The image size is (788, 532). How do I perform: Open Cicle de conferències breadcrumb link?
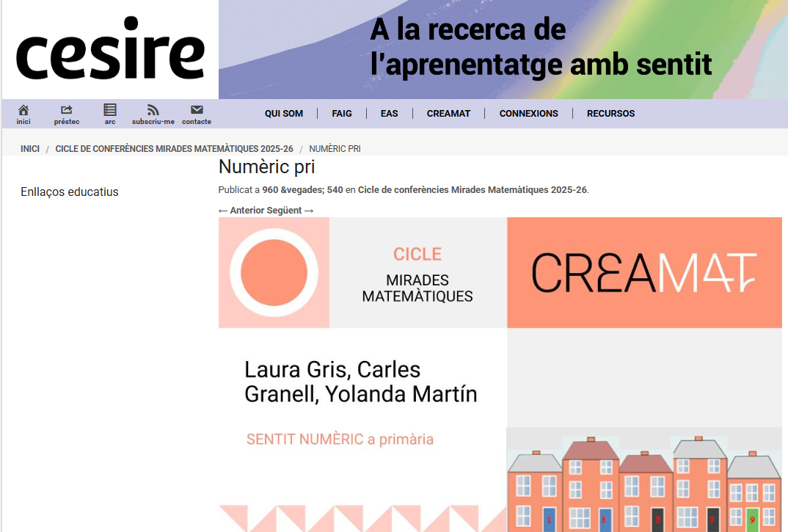tap(174, 149)
